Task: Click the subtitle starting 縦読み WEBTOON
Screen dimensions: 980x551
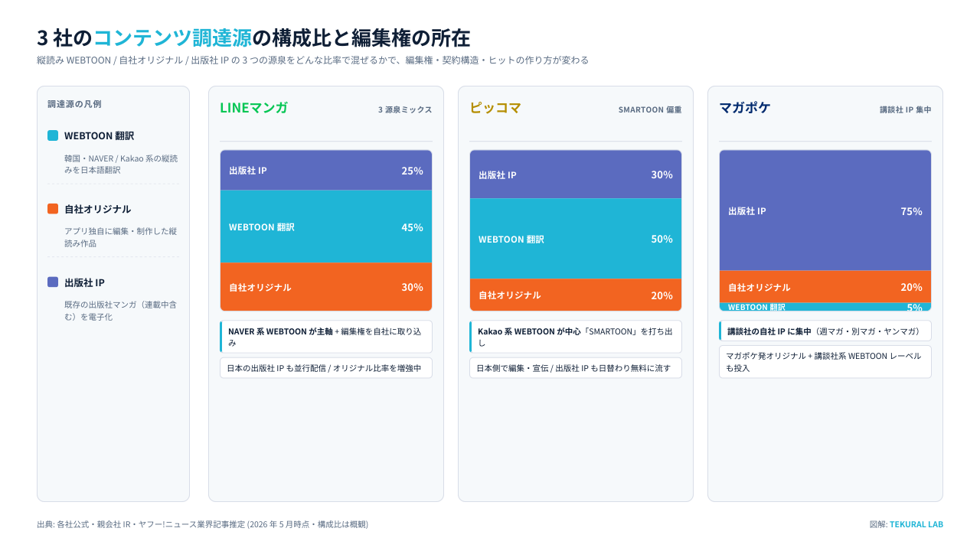Action: (x=312, y=60)
